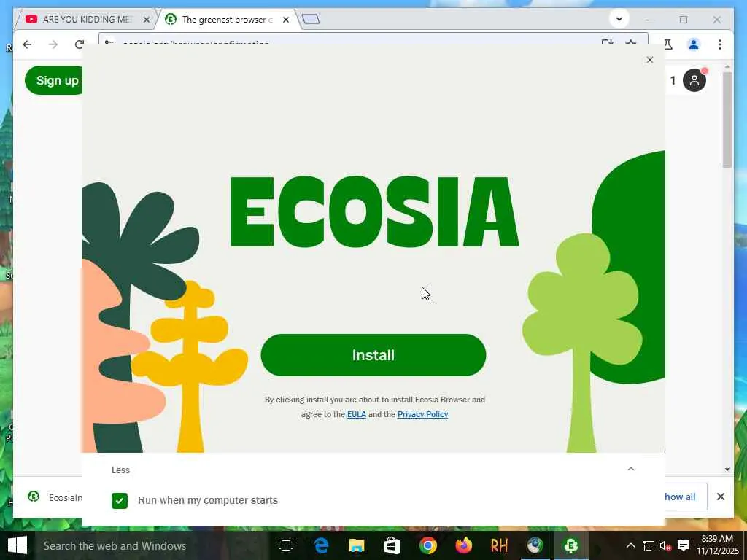Close The greenest browser tab
Screen dimensions: 747x560
tap(286, 20)
